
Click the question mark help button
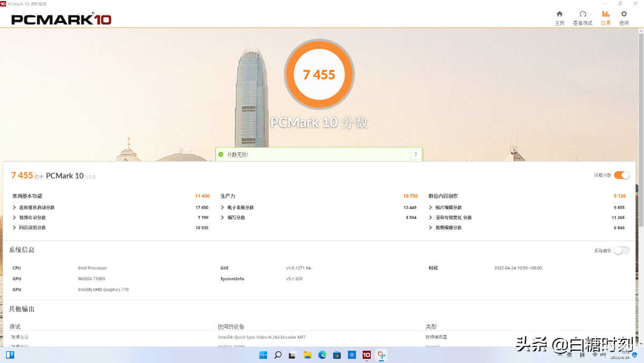coord(416,155)
